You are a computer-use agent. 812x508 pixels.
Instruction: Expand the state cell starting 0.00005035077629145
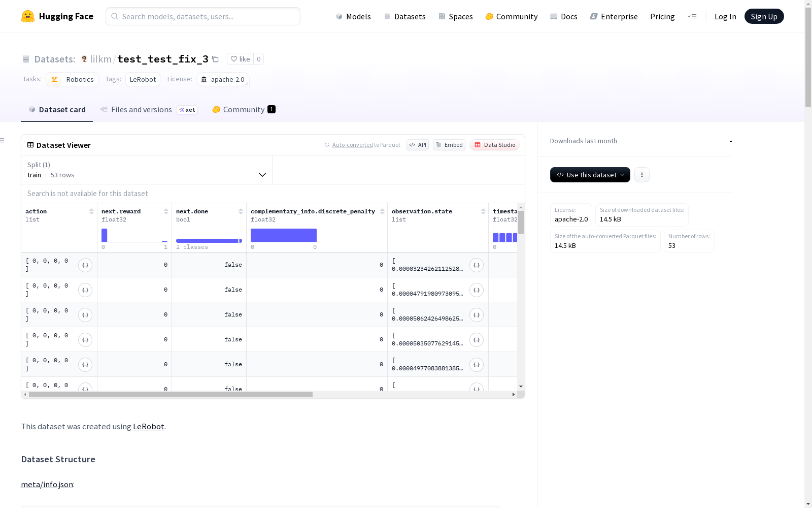pos(477,340)
